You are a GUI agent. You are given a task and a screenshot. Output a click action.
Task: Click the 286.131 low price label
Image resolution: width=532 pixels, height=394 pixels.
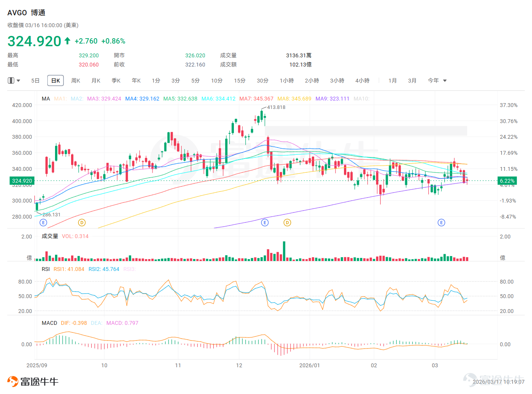[x=52, y=215]
